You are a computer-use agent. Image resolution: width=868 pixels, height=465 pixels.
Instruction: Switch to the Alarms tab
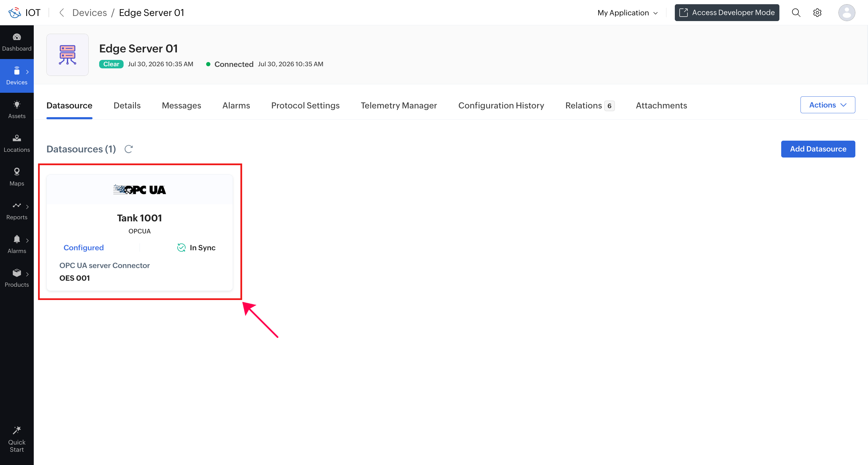pos(236,105)
